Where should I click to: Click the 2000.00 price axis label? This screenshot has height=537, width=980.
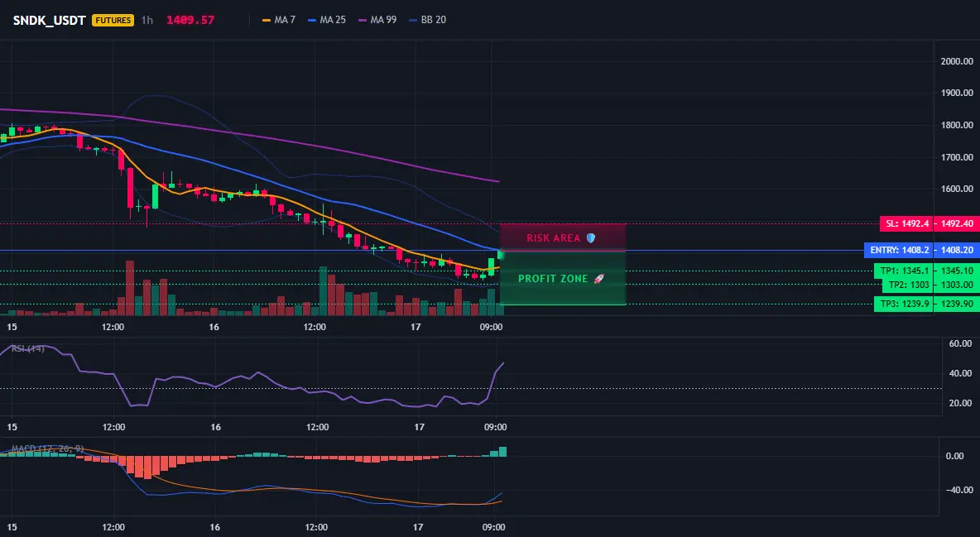click(x=957, y=61)
